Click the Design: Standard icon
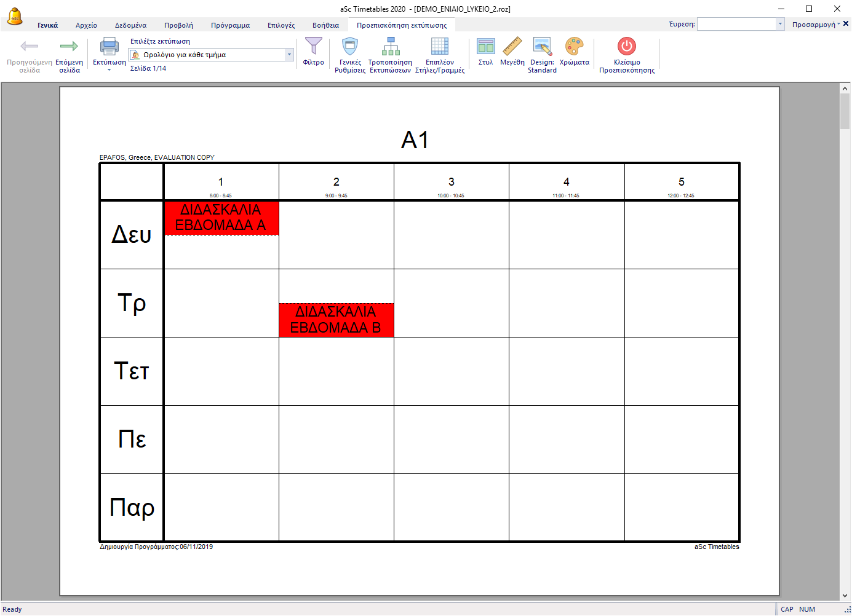 coord(542,47)
